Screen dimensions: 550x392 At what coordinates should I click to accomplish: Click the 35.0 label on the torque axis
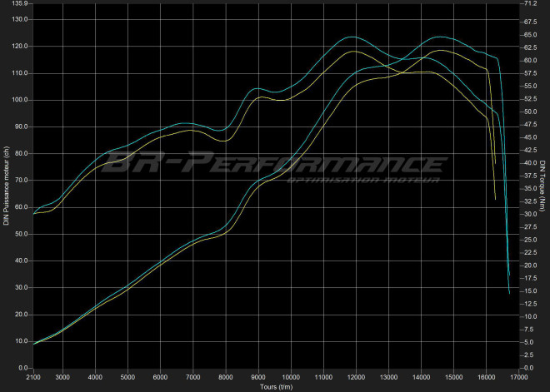[x=530, y=189]
